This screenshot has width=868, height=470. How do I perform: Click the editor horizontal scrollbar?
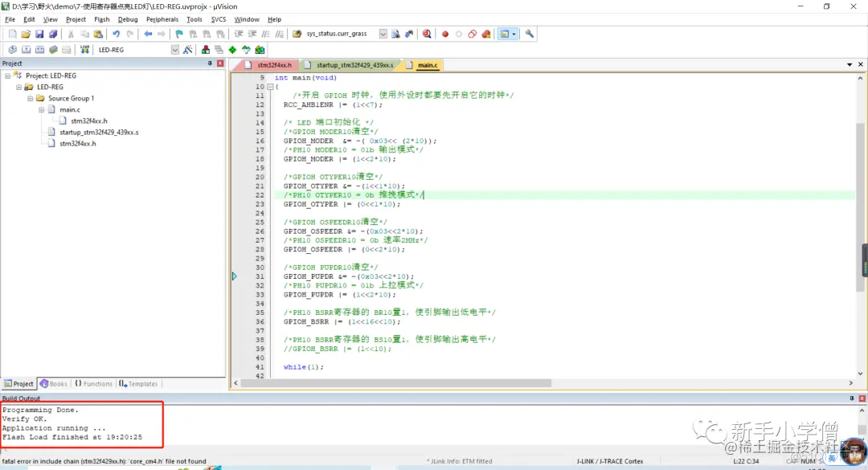click(x=395, y=383)
